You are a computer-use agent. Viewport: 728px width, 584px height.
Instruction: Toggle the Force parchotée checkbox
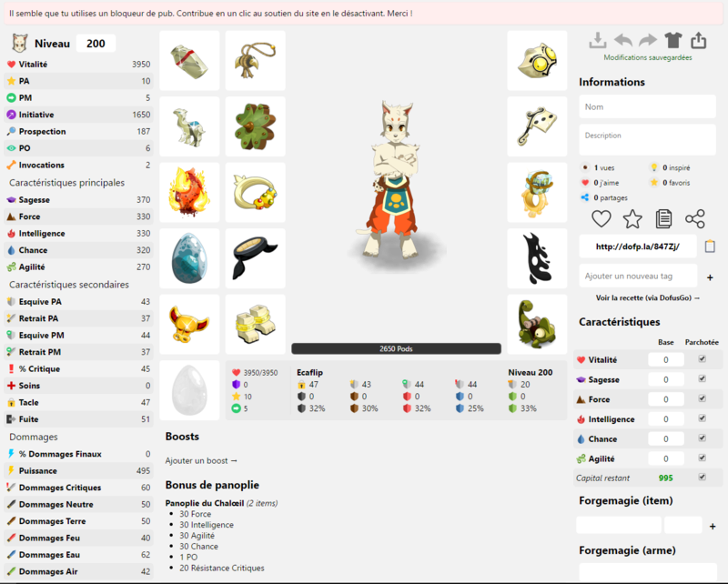coord(702,398)
